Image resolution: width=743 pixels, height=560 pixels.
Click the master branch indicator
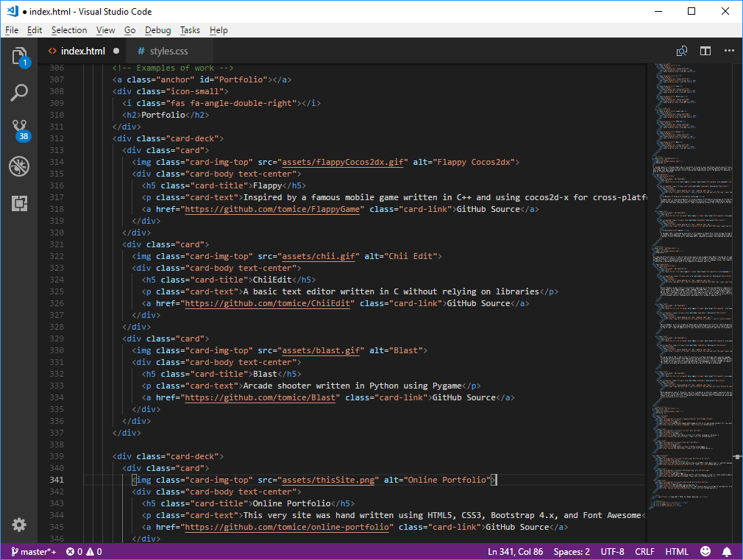pos(33,551)
